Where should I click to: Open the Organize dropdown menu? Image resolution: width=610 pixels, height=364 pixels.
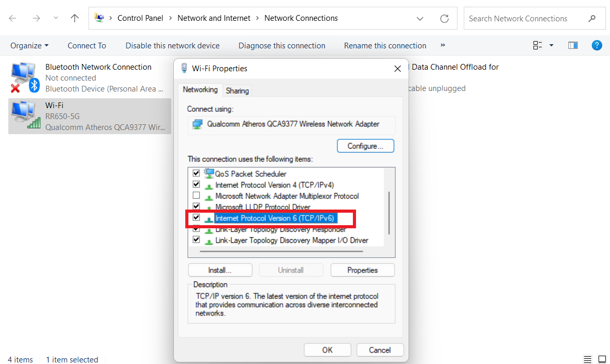pos(29,45)
